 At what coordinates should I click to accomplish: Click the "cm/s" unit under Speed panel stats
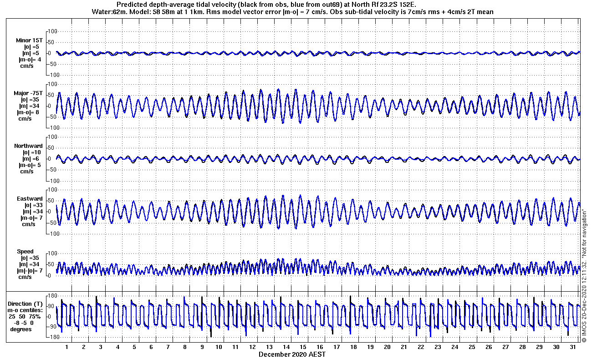(x=25, y=277)
